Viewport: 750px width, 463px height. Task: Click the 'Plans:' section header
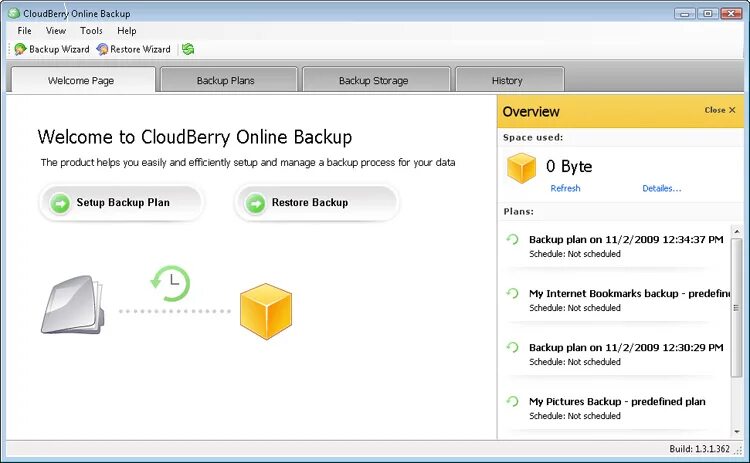click(x=518, y=211)
